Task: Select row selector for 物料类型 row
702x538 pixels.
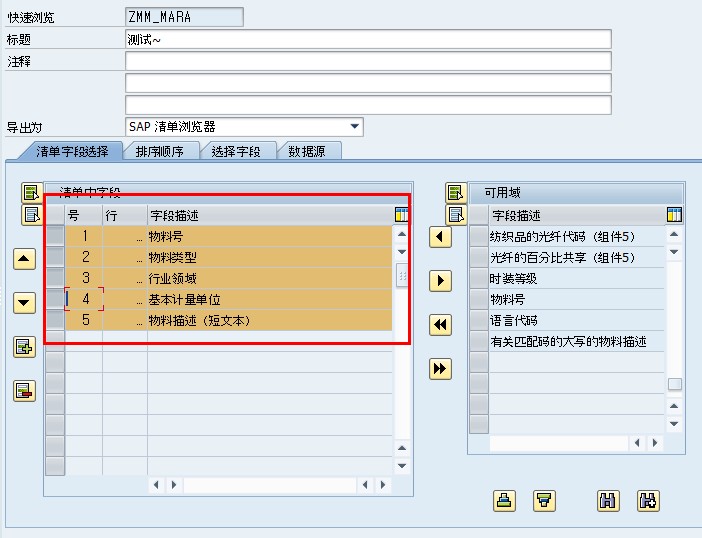Action: (x=55, y=257)
